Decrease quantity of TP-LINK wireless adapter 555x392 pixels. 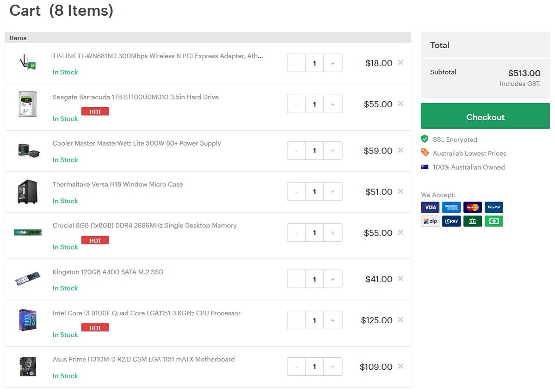coord(296,63)
